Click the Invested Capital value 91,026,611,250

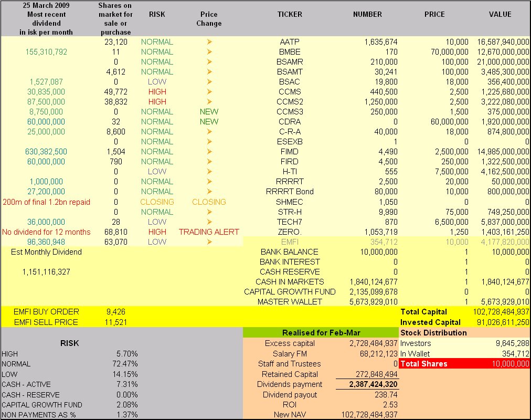point(503,322)
